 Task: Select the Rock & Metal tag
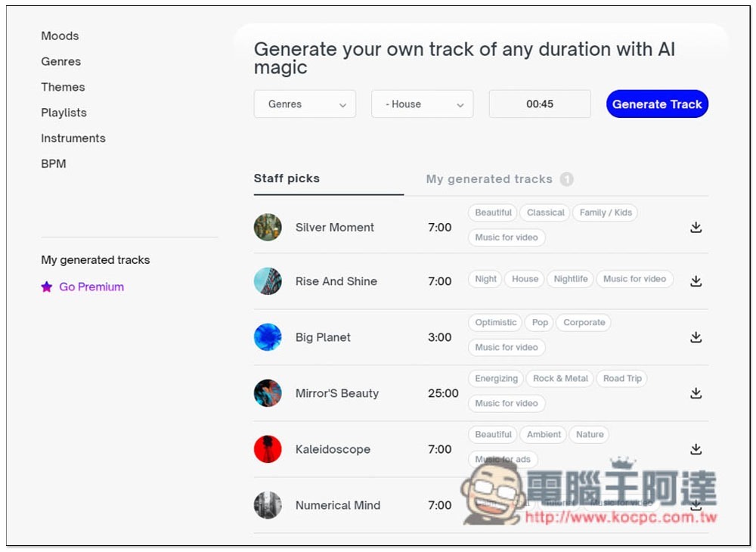click(560, 378)
